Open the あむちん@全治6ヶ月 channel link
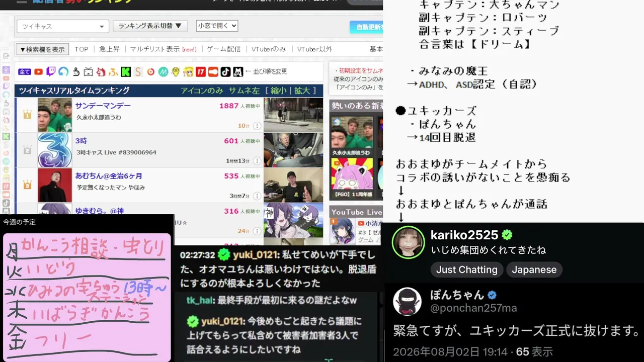 (x=109, y=176)
